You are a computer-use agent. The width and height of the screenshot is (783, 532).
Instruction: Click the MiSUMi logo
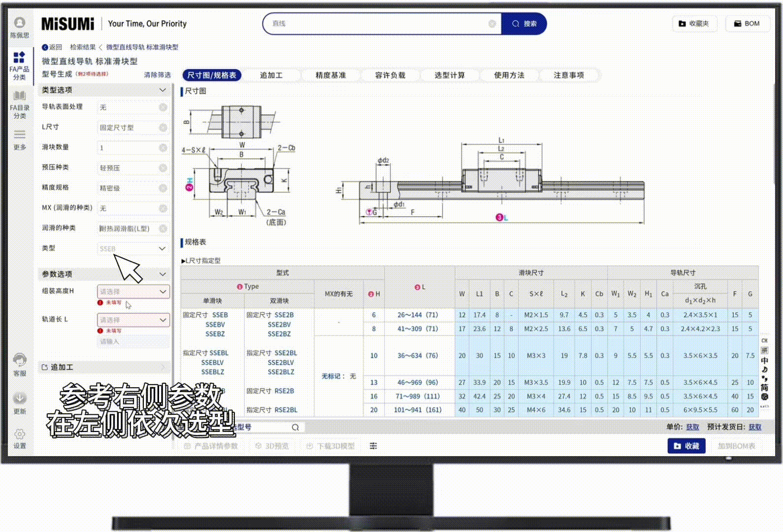67,24
